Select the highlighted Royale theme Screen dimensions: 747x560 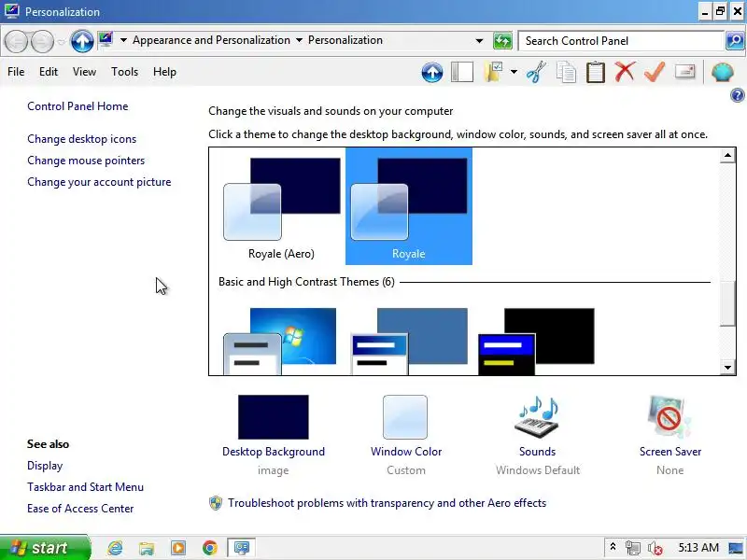[409, 206]
